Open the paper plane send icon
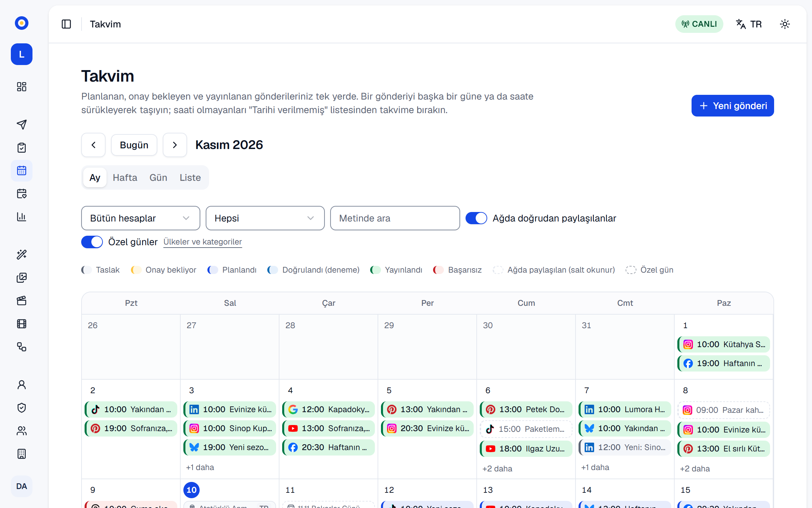812x508 pixels. pyautogui.click(x=22, y=125)
